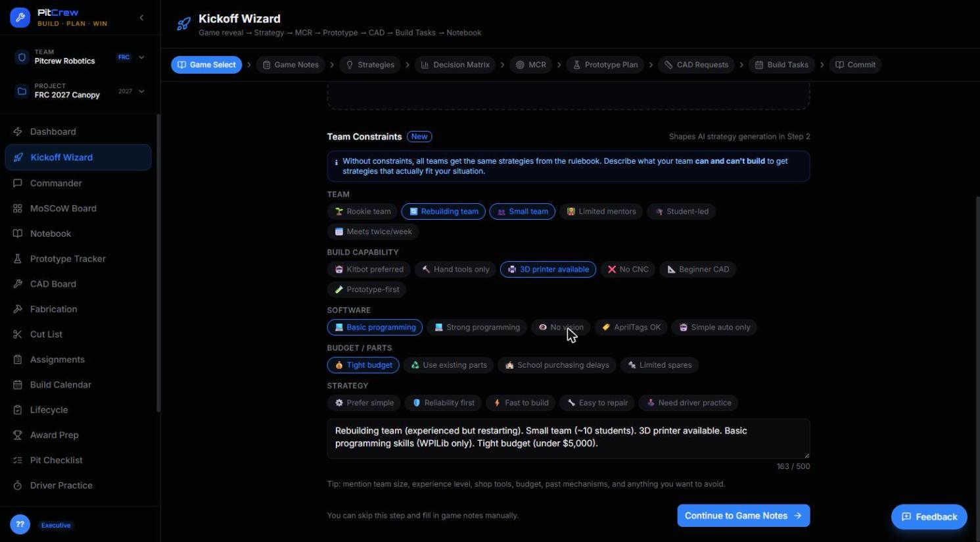Go to MoSCoW Board

click(x=78, y=209)
